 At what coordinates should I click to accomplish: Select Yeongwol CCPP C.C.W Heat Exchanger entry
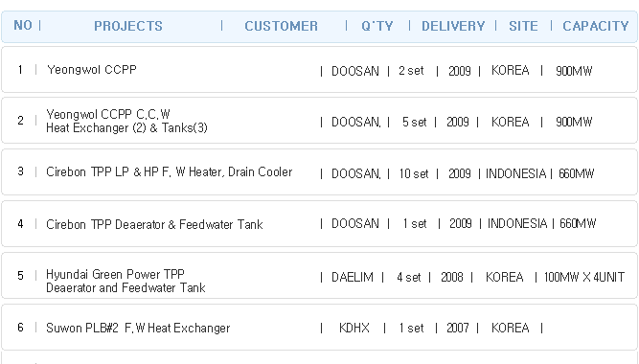pos(319,121)
